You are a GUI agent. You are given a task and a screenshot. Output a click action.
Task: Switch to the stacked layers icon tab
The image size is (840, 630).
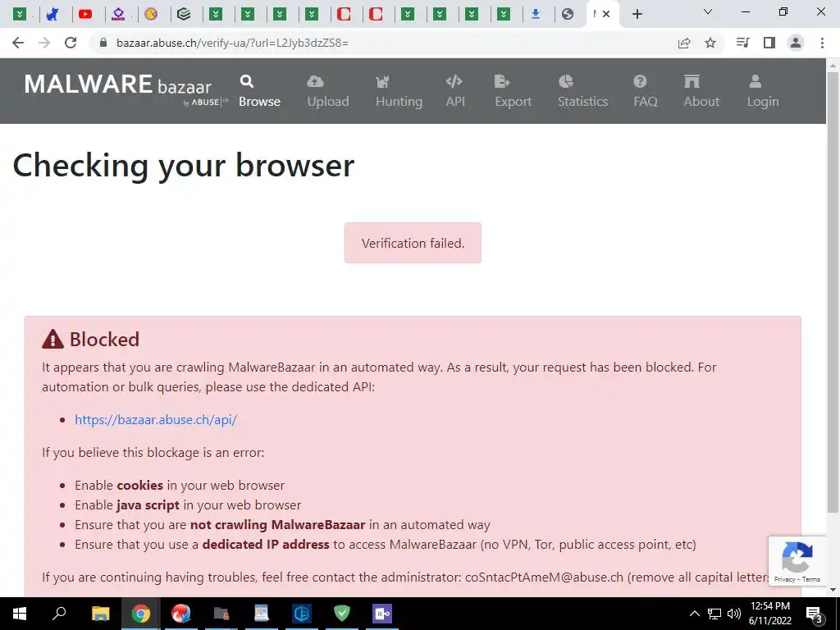pos(184,14)
